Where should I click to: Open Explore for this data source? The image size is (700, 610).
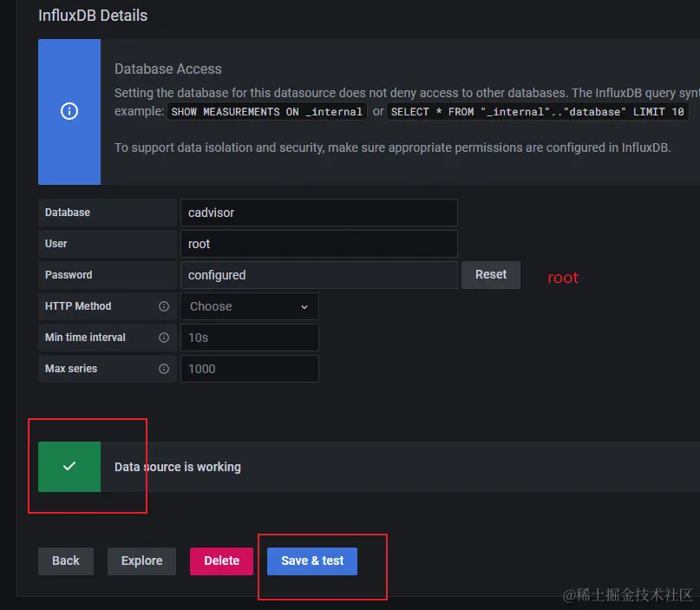[x=141, y=561]
